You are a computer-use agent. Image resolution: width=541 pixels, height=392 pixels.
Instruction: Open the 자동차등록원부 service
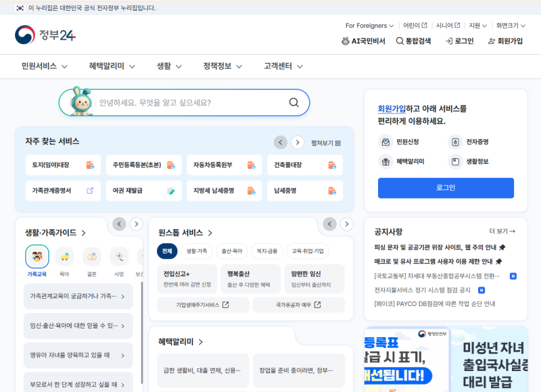coord(225,165)
